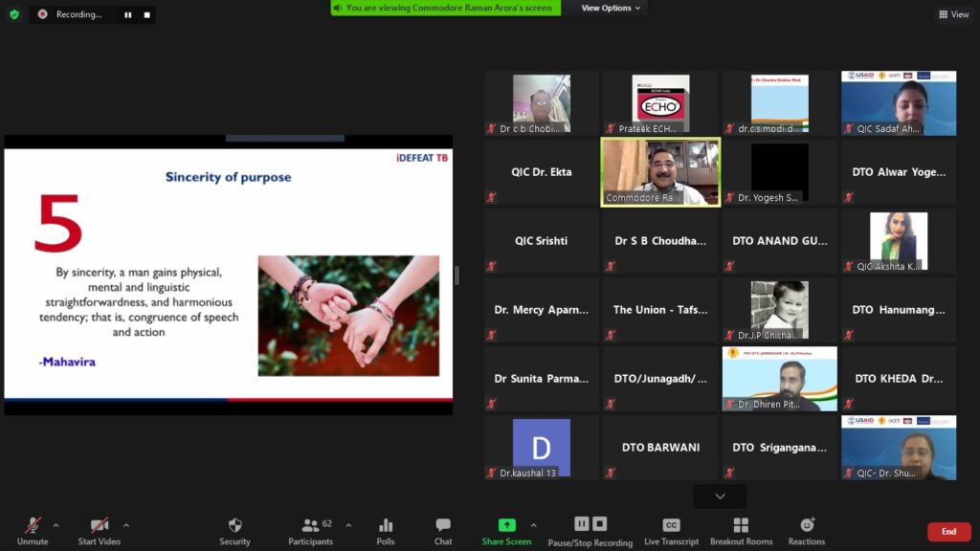Click the red End meeting button

(948, 532)
